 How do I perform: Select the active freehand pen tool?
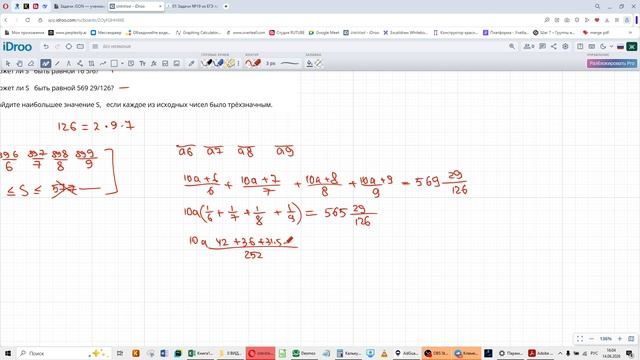point(45,63)
